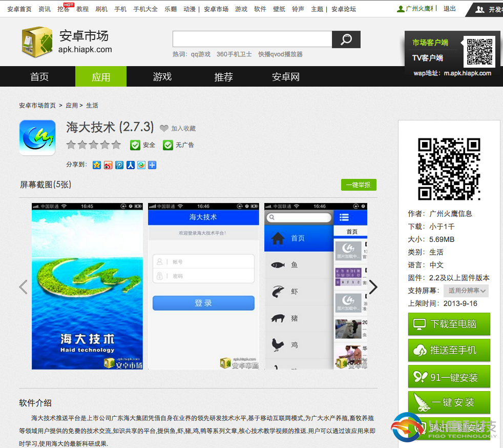This screenshot has height=448, width=503.
Task: Share to 新浪微博 via its icon
Action: coord(108,165)
